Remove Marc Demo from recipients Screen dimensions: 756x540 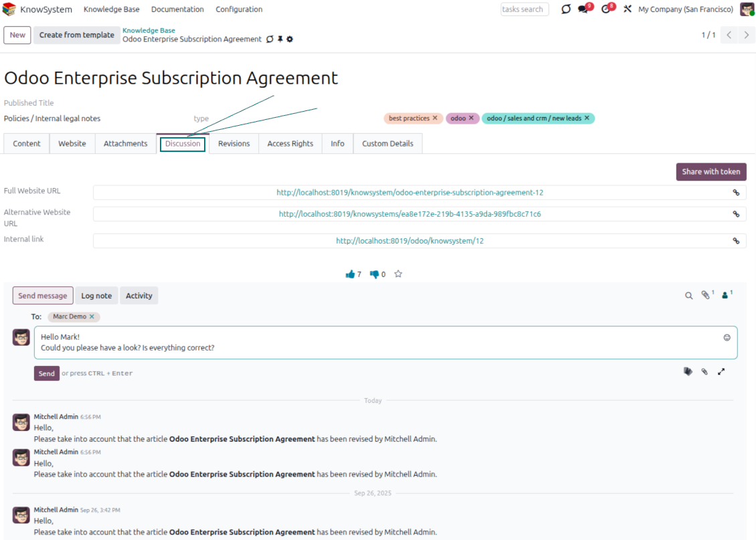pos(92,317)
